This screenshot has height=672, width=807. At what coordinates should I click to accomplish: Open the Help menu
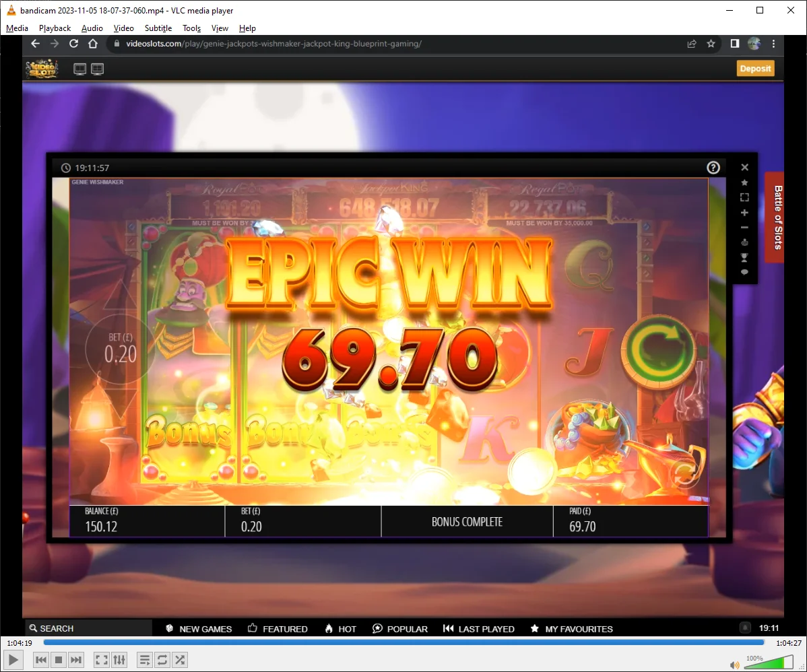coord(247,28)
